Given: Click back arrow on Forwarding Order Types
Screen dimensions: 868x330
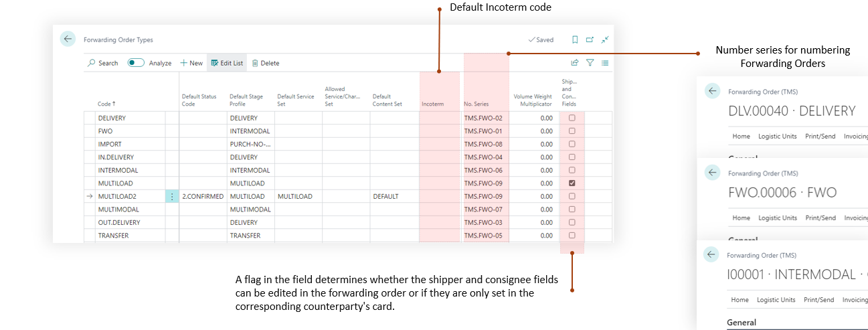Looking at the screenshot, I should 68,39.
